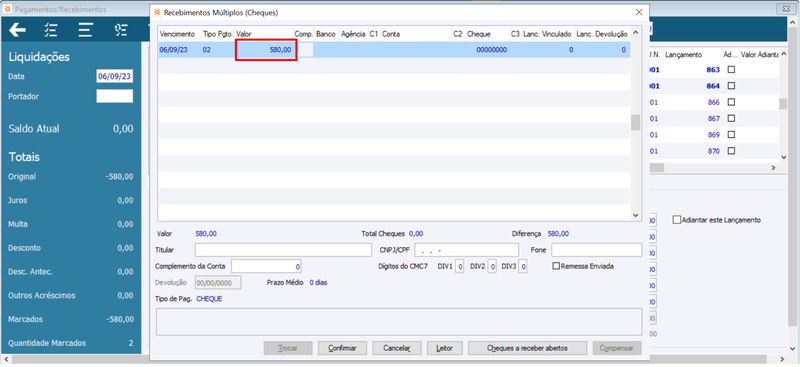Toggle the Remessa Enviada checkbox
800x367 pixels.
tap(556, 266)
